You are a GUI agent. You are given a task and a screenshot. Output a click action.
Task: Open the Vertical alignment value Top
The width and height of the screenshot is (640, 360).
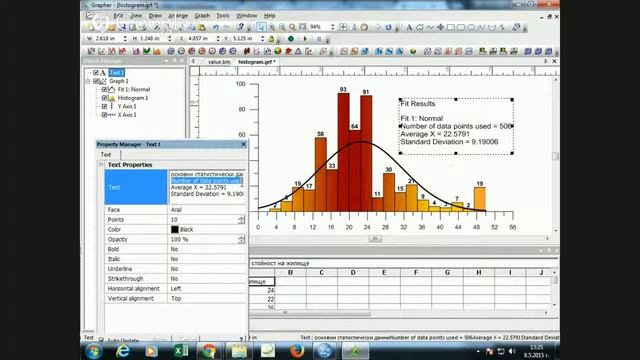point(207,298)
